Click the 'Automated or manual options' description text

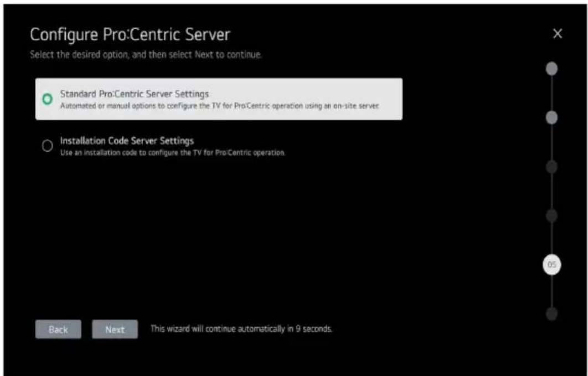[220, 106]
